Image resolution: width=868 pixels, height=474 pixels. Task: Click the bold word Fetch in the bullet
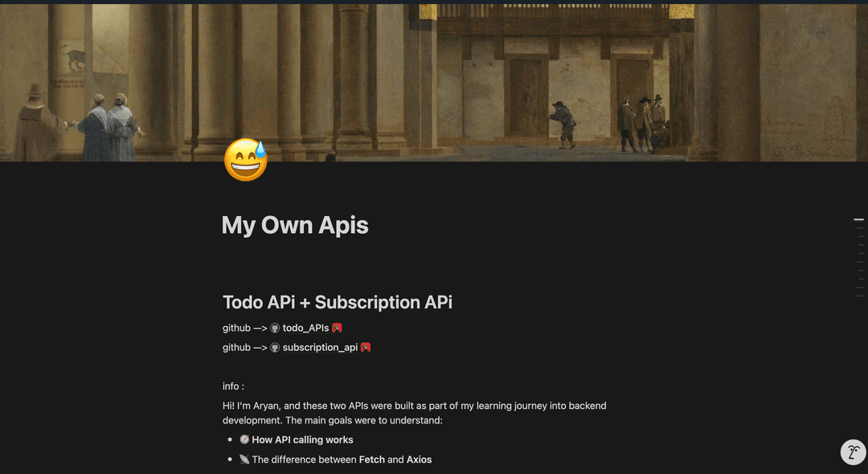(371, 459)
